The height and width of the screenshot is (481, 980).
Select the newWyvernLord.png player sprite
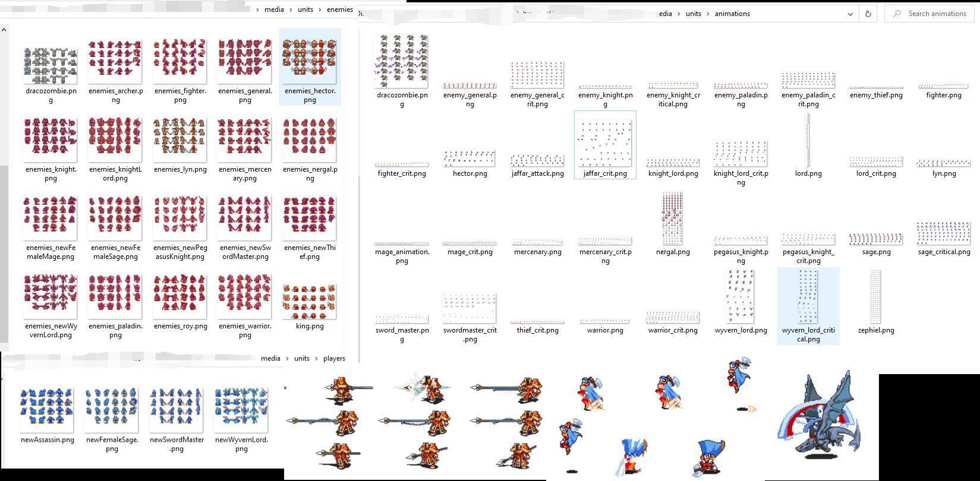[x=241, y=410]
